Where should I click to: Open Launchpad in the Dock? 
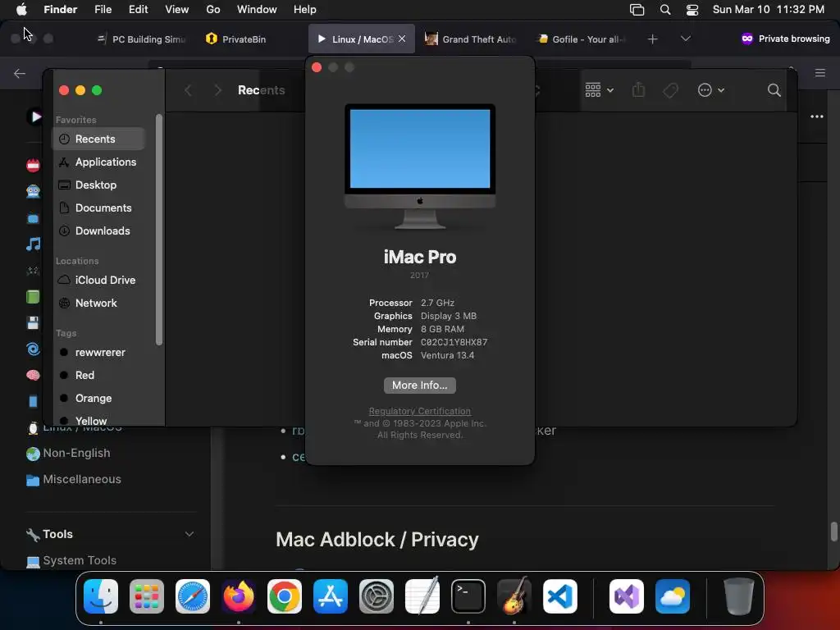point(147,596)
